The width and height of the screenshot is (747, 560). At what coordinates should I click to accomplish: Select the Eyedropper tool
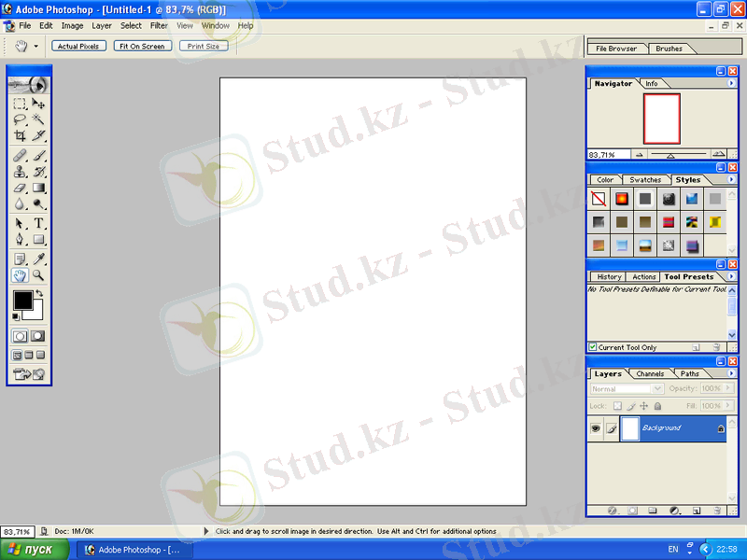[x=39, y=259]
